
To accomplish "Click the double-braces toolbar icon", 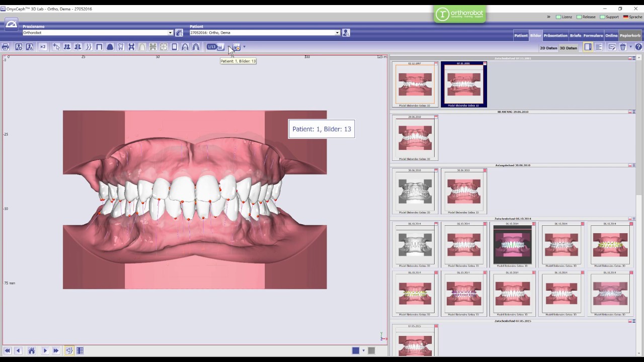I will [x=89, y=47].
